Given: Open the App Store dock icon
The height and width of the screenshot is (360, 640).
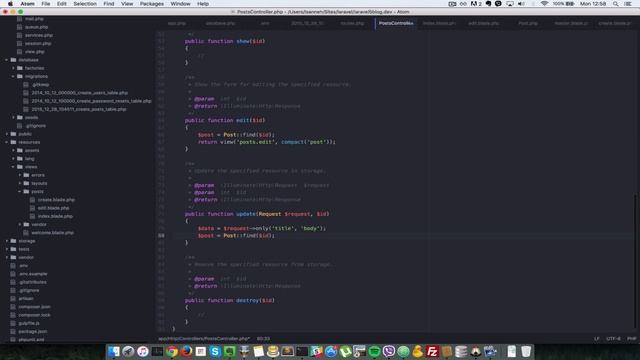Looking at the screenshot, I should [x=331, y=351].
